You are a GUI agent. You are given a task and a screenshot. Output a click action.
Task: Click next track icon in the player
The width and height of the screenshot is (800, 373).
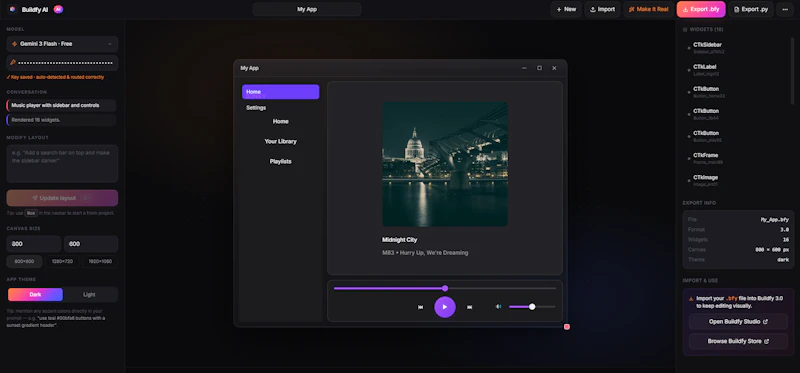point(469,307)
